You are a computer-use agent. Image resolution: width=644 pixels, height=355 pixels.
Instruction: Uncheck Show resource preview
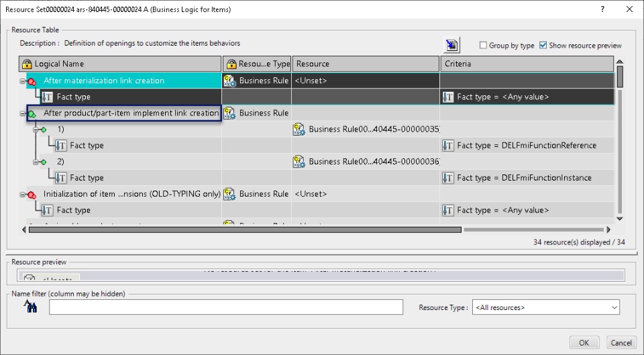[x=543, y=45]
